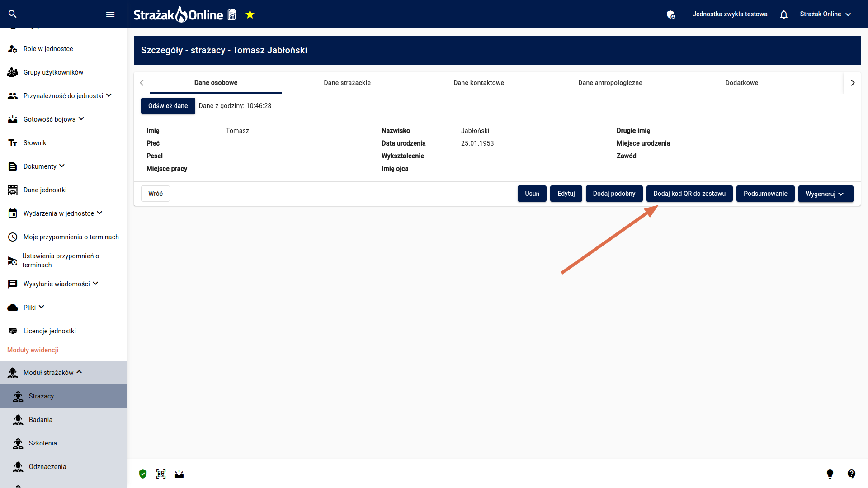Click the Podsumowanie button

tap(765, 194)
